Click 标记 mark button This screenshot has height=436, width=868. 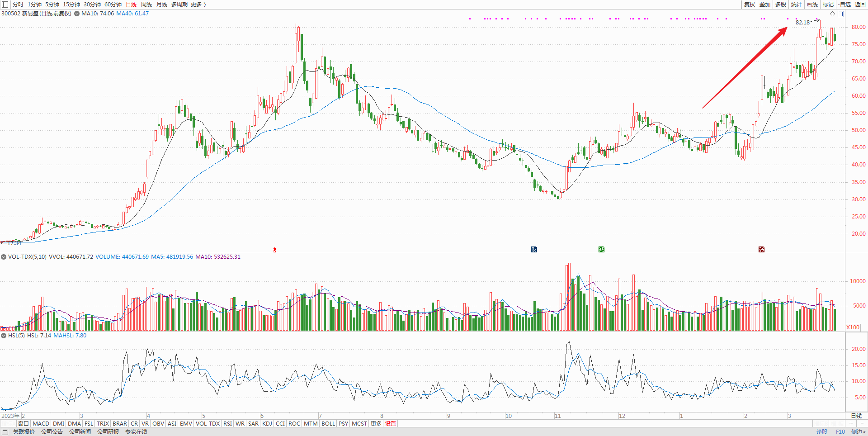828,4
